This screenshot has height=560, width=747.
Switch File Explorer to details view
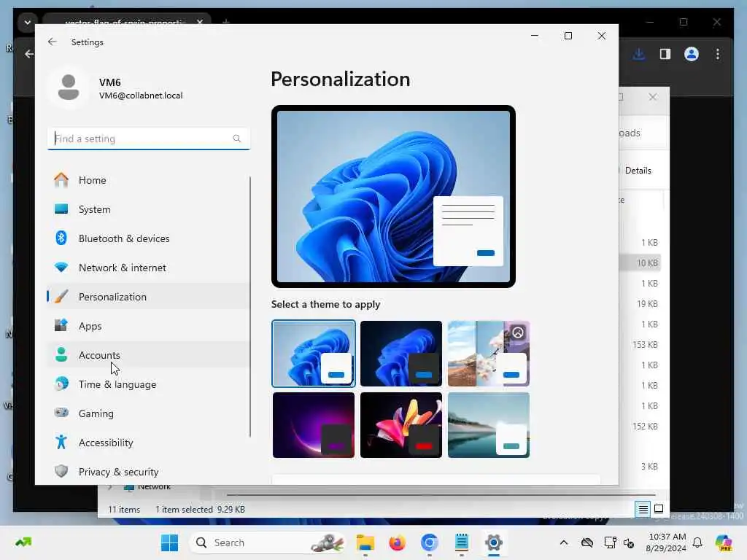click(643, 510)
